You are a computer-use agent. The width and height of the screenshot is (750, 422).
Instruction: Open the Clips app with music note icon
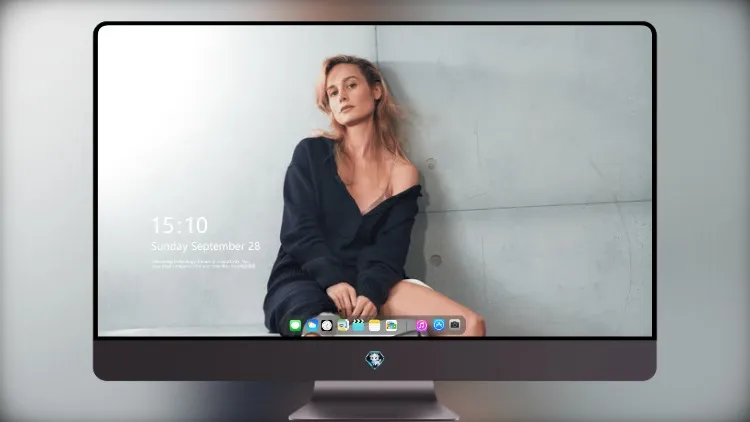(x=343, y=326)
